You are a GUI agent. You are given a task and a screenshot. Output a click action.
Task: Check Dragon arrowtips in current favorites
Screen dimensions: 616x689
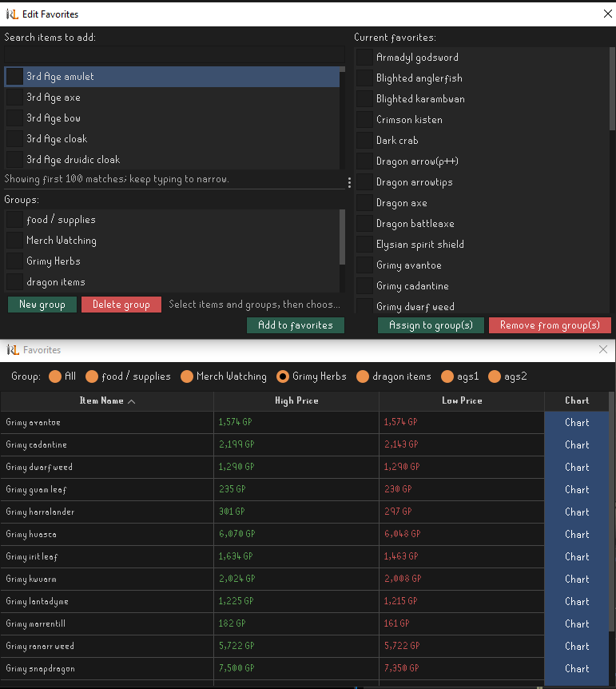click(364, 182)
